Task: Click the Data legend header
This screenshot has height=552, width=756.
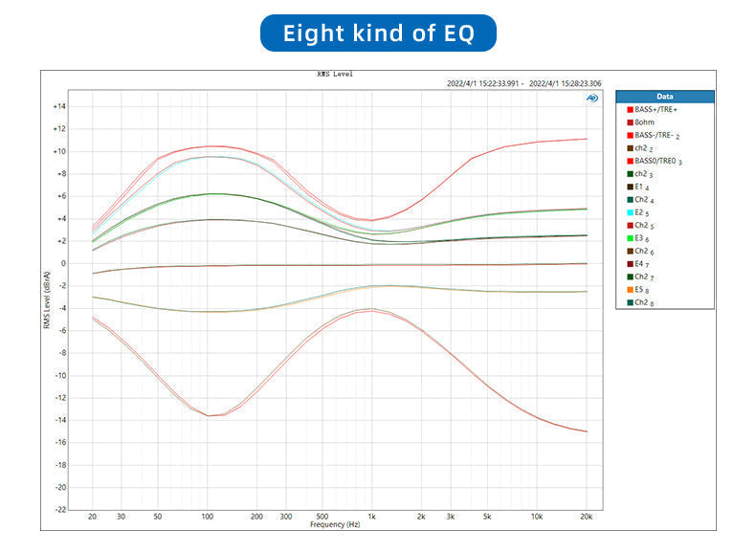Action: point(664,97)
